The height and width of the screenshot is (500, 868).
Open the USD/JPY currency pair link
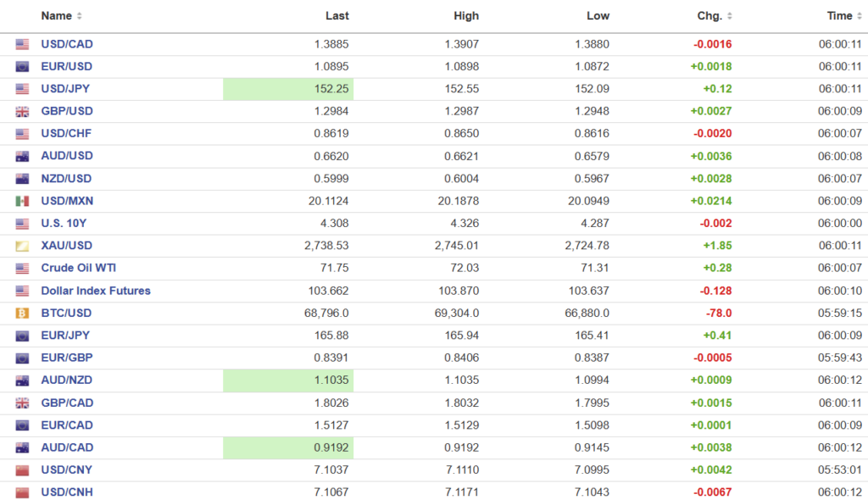pyautogui.click(x=67, y=89)
